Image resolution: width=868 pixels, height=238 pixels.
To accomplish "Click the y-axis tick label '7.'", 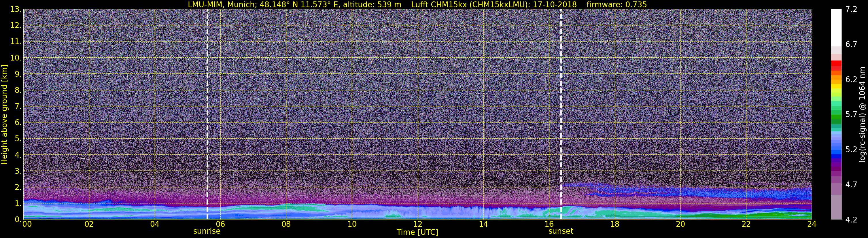I will pos(18,106).
